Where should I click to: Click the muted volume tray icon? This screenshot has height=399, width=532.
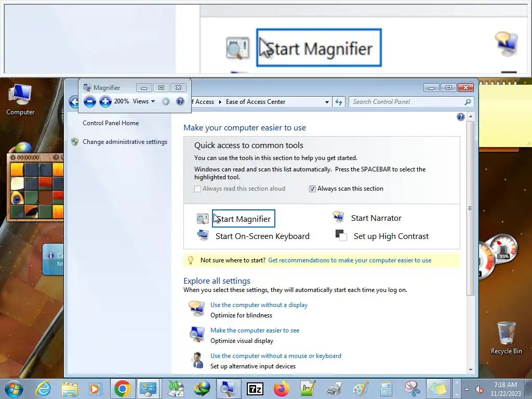tap(480, 389)
